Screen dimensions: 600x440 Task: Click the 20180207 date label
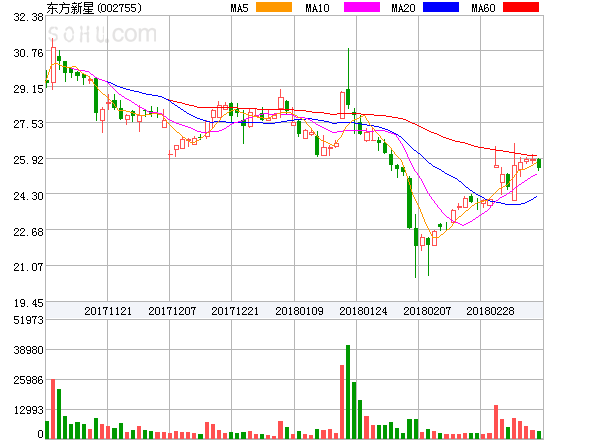point(427,311)
